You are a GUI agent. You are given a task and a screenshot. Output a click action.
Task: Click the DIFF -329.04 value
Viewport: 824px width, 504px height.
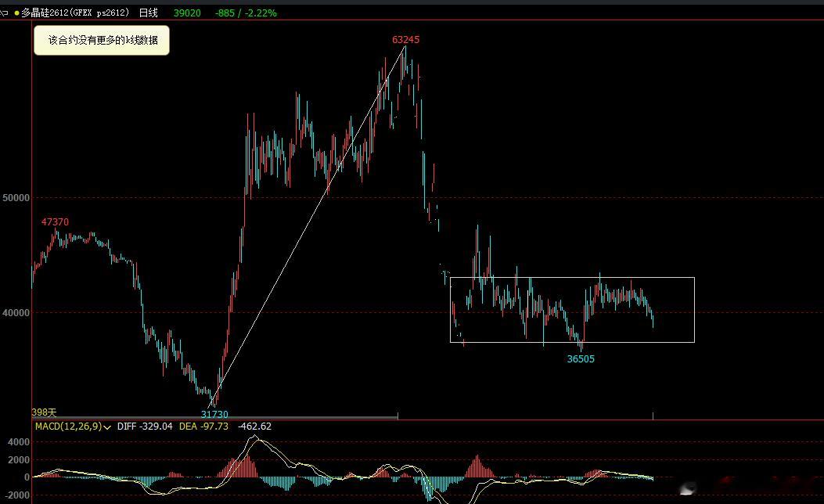(145, 427)
